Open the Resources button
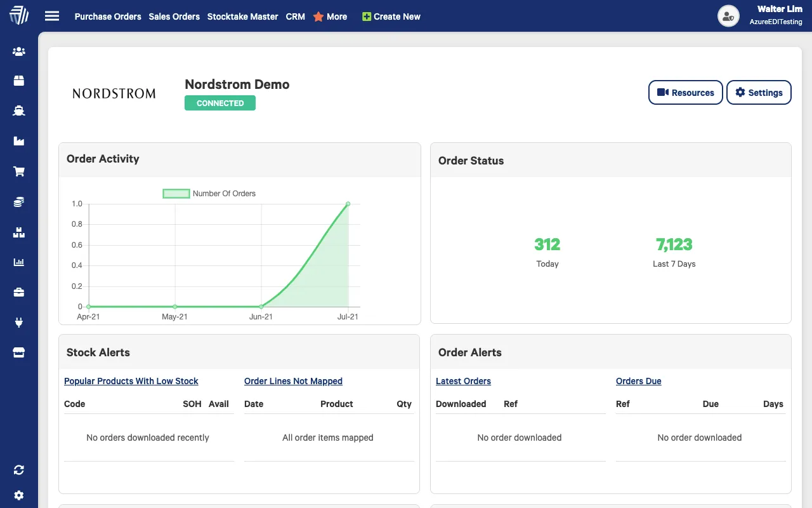 coord(686,93)
